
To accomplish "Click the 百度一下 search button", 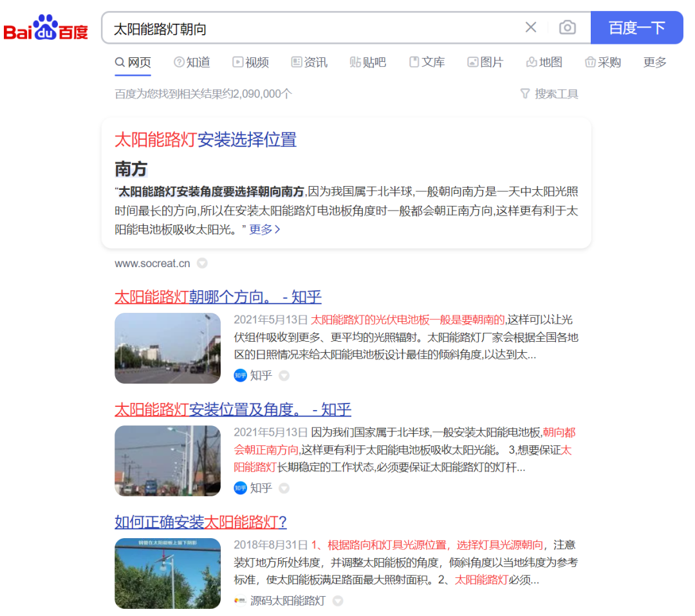I will pyautogui.click(x=636, y=28).
